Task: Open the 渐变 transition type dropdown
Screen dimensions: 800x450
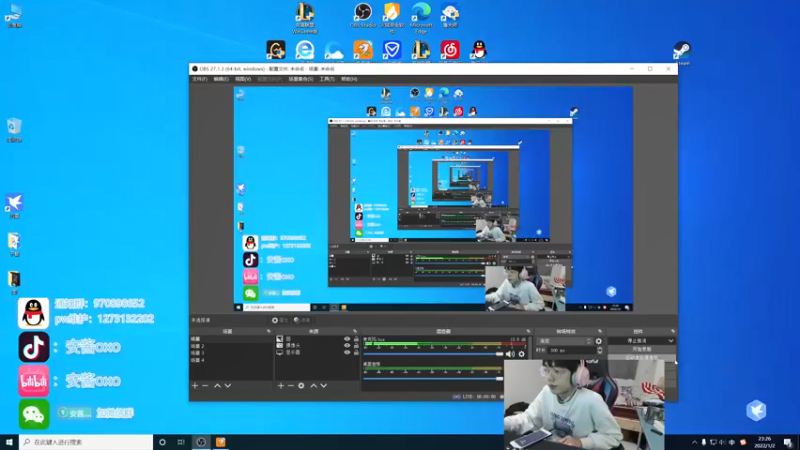Action: 565,341
